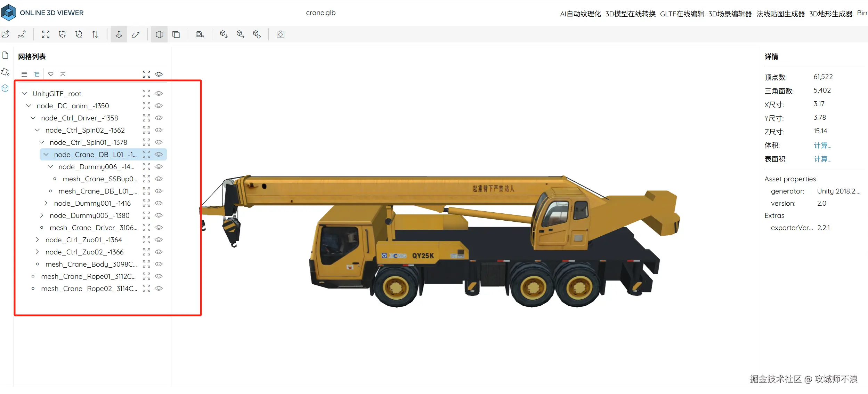
Task: Toggle visibility of all meshes in header
Action: 159,74
